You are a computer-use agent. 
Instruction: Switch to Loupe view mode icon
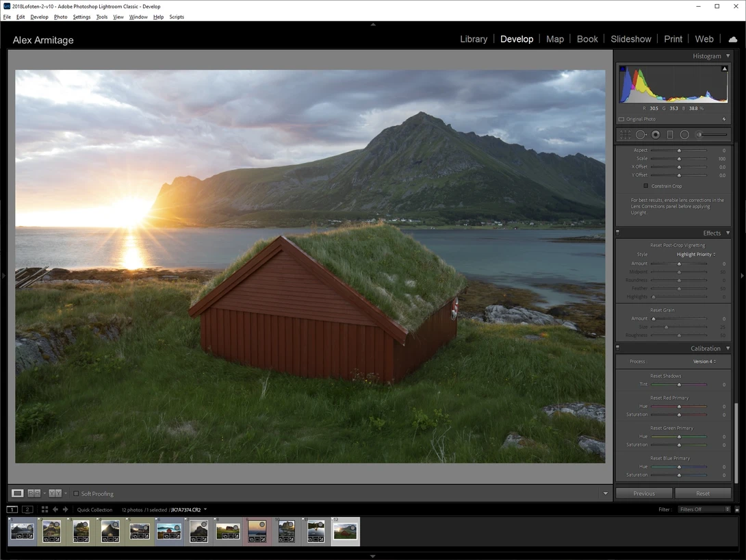pos(18,494)
